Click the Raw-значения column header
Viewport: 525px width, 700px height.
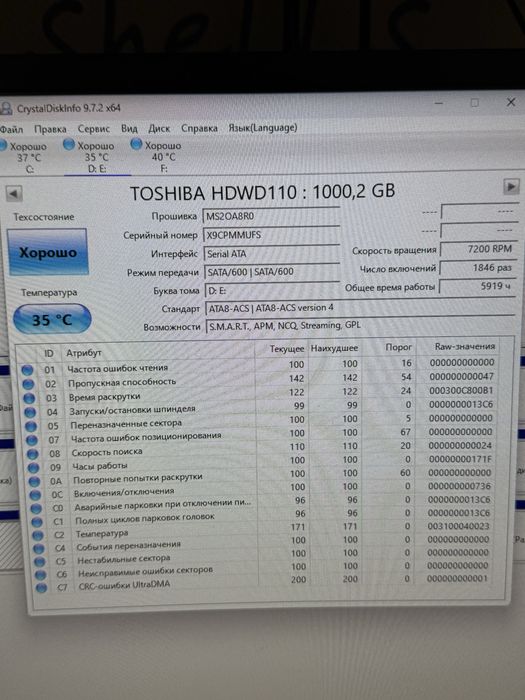click(x=465, y=346)
